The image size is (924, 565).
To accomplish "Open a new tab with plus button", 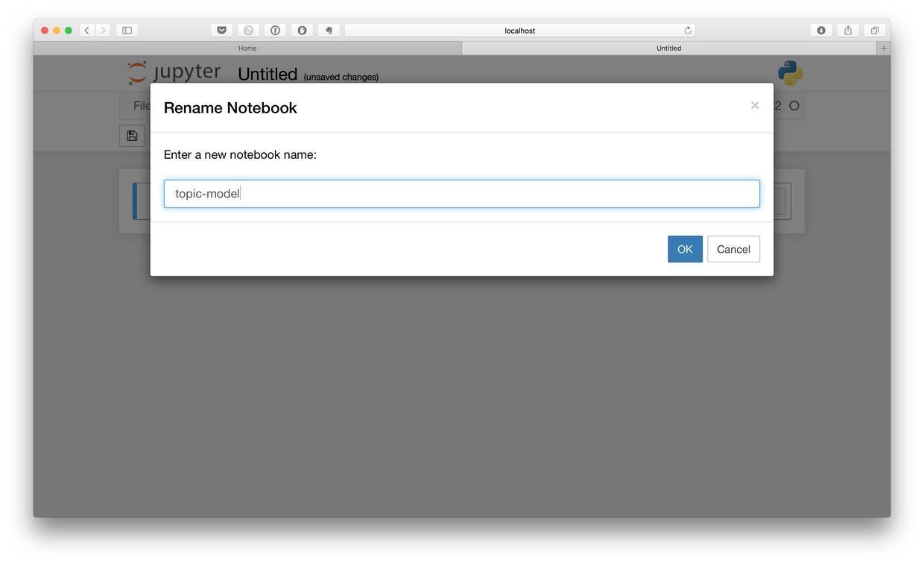I will click(x=884, y=48).
